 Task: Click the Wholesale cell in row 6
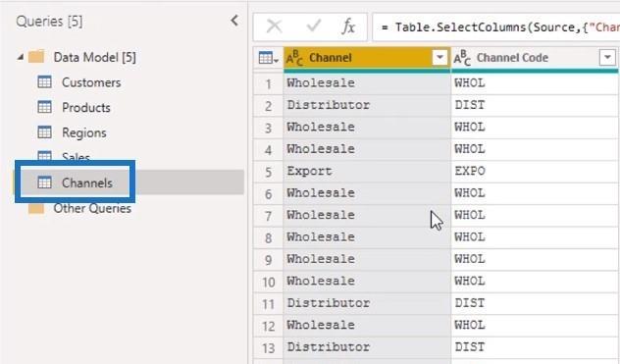pos(367,193)
